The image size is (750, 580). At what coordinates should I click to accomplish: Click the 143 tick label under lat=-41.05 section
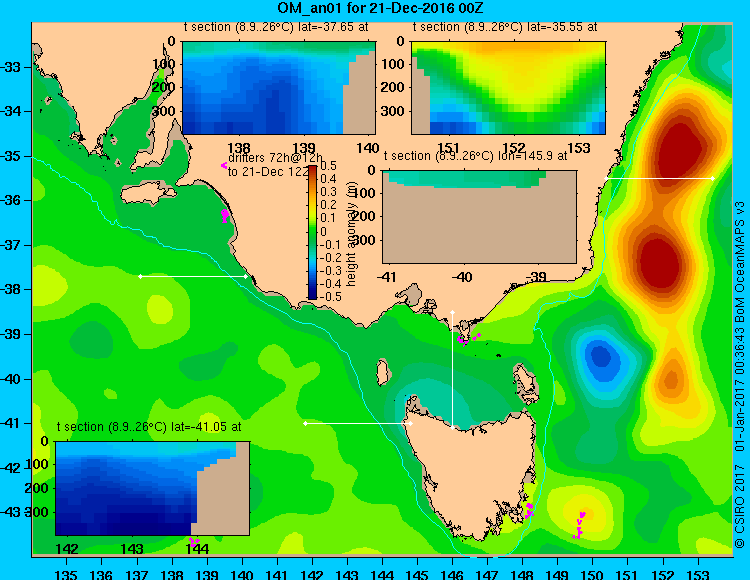pos(132,548)
